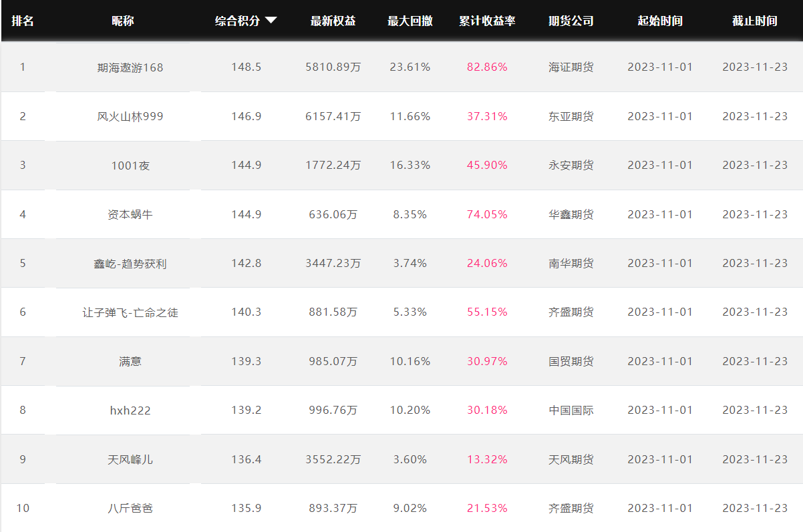Select the equity value 893.37万
Screen dimensions: 803x532
[333, 508]
